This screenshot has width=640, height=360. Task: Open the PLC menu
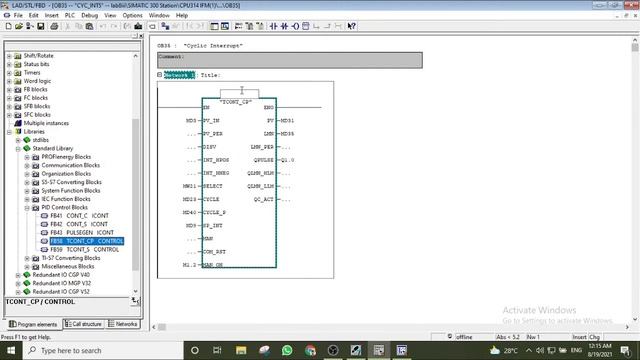point(70,15)
